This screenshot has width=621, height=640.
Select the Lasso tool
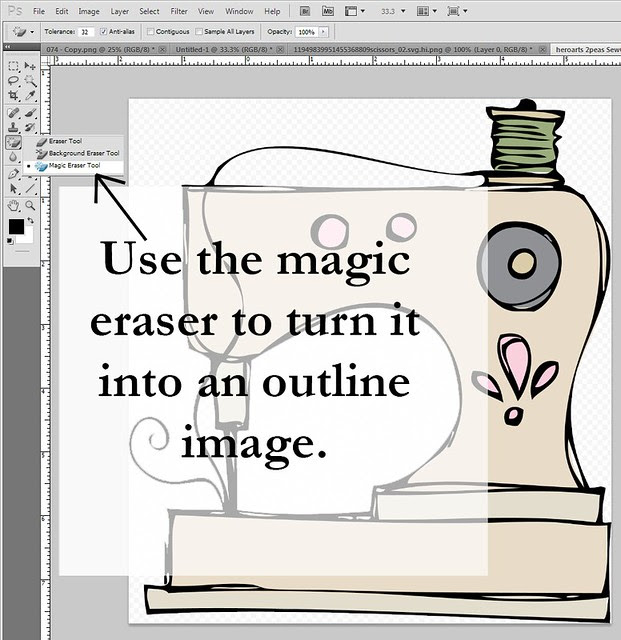tap(13, 80)
